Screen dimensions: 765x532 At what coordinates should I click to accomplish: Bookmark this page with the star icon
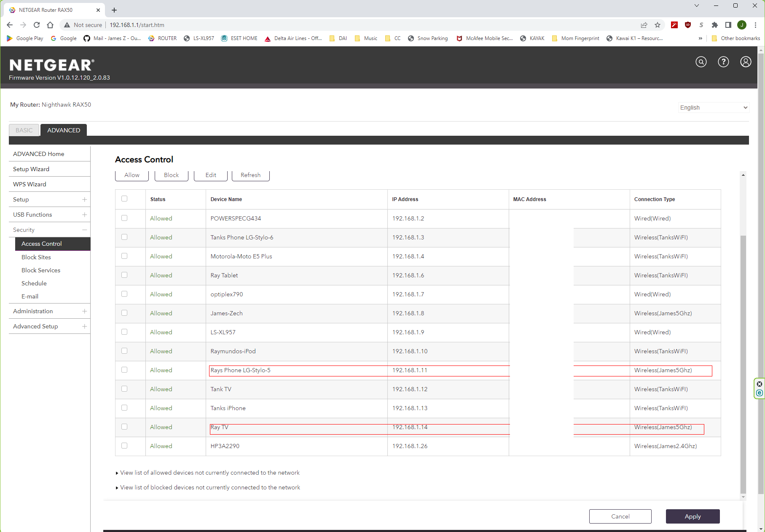point(658,25)
